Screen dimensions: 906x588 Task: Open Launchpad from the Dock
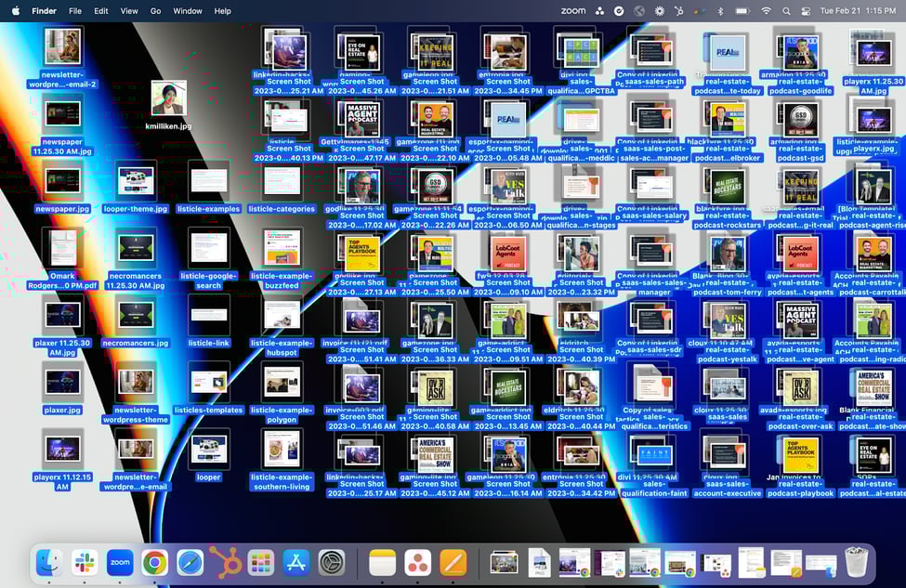260,562
